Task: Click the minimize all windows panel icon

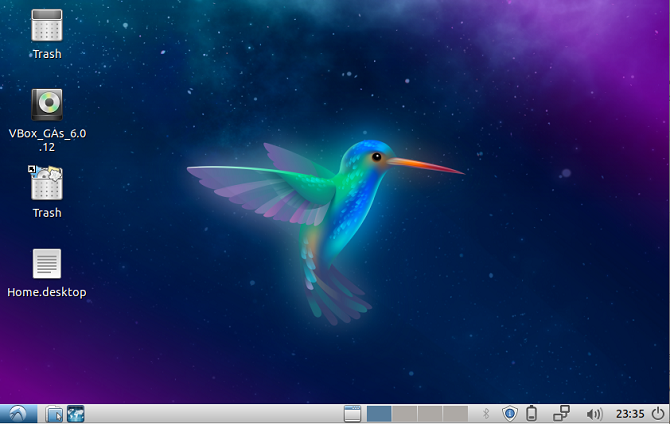Action: pyautogui.click(x=353, y=414)
